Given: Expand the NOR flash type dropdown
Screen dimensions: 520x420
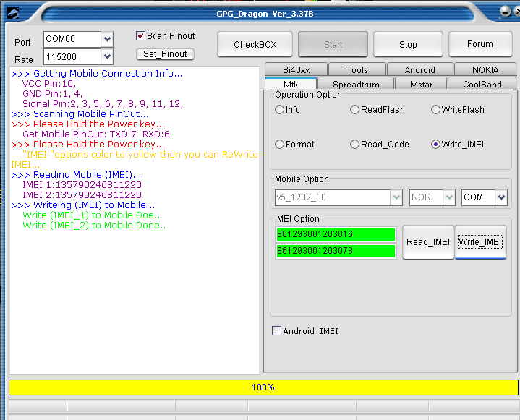Looking at the screenshot, I should tap(449, 197).
